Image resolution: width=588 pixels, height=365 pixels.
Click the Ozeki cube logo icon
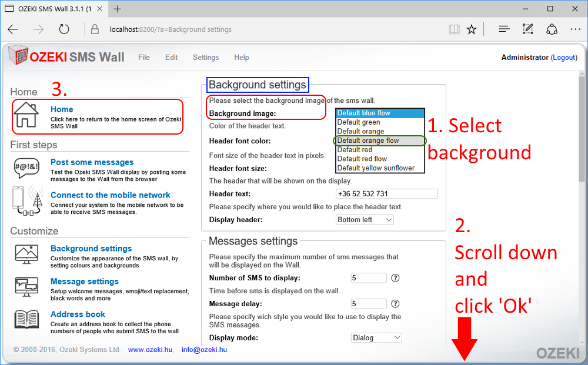pos(18,55)
